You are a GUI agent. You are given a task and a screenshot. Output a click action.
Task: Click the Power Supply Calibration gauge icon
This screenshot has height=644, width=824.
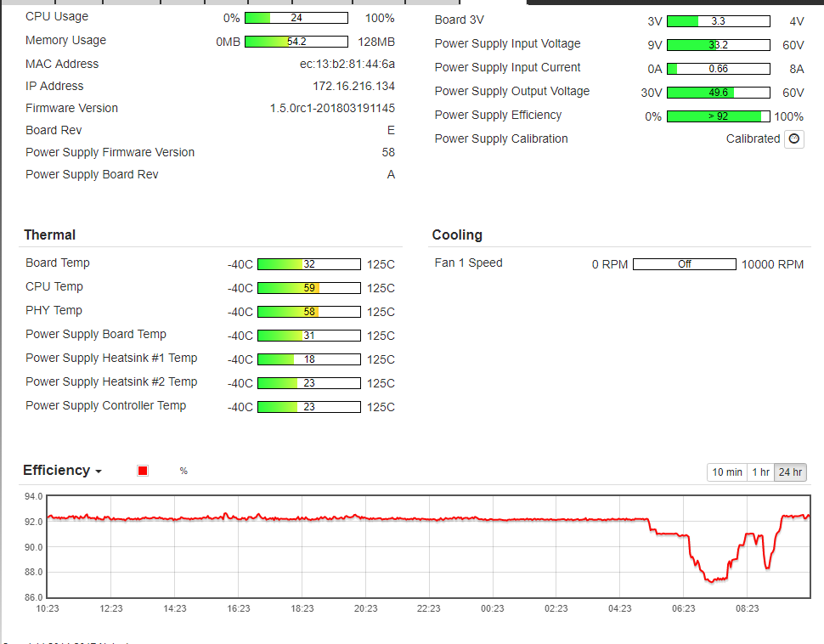(793, 138)
